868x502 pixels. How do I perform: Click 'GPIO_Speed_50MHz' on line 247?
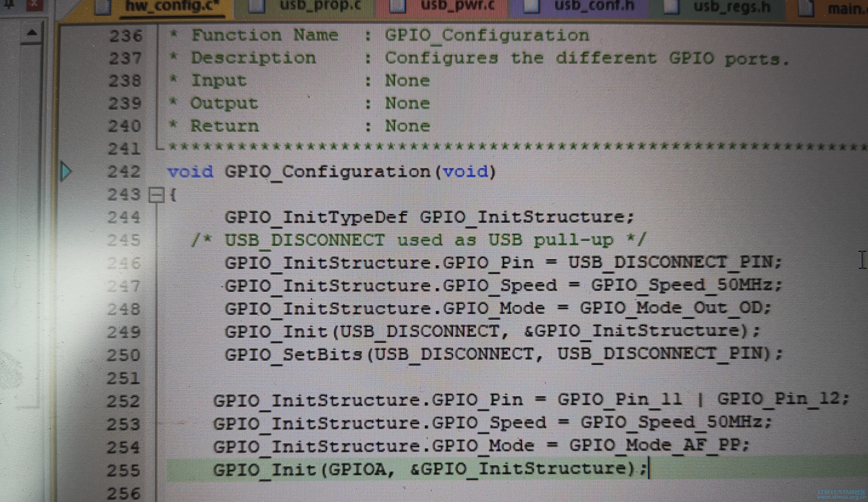point(682,286)
